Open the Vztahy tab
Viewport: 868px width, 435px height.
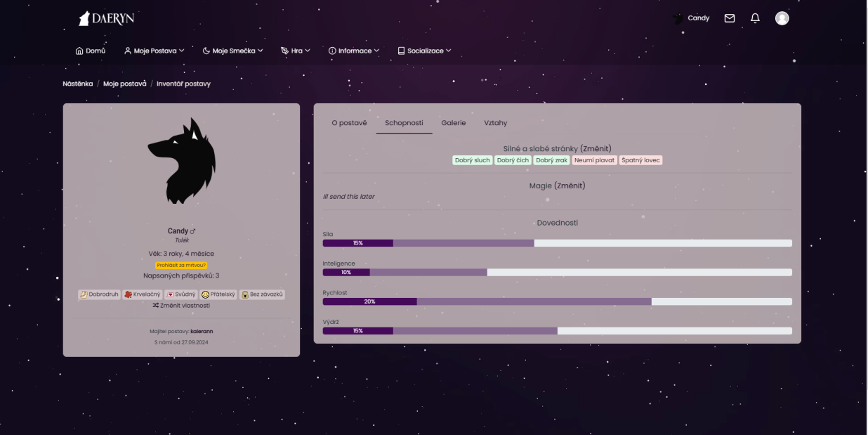(x=495, y=123)
